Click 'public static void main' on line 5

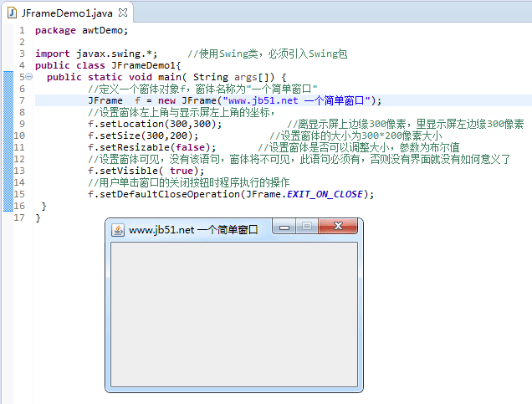(x=114, y=77)
